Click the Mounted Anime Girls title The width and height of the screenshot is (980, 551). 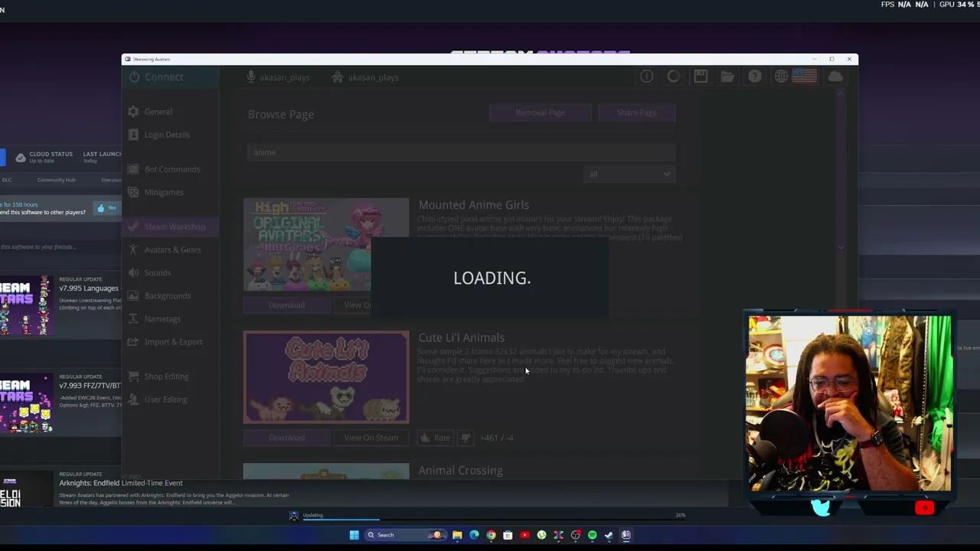[x=473, y=205]
